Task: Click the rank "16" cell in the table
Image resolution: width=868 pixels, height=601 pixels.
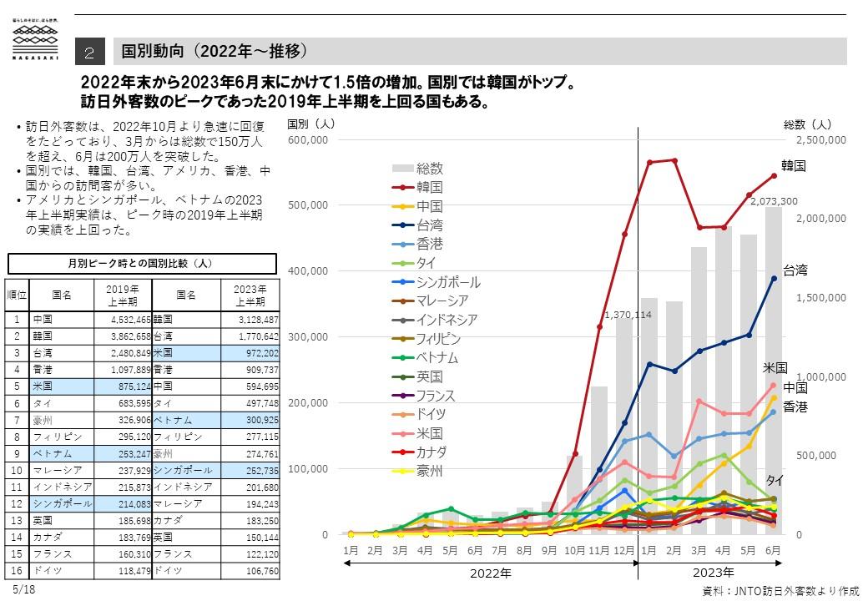Action: pos(17,571)
